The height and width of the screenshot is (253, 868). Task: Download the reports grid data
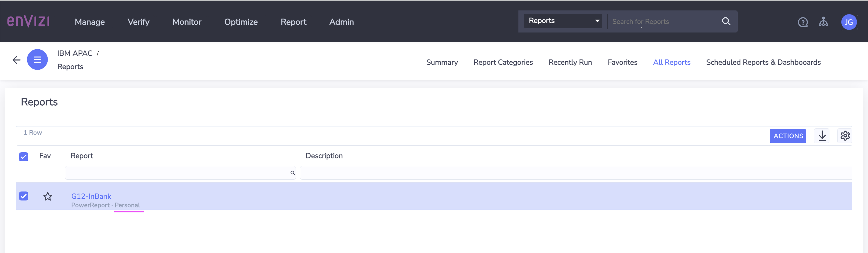[822, 136]
